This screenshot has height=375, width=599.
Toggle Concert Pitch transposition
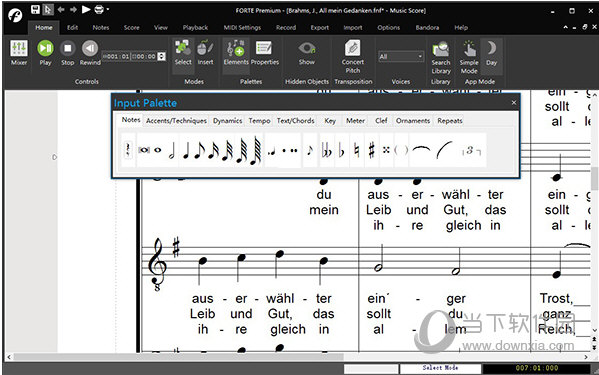[x=353, y=57]
